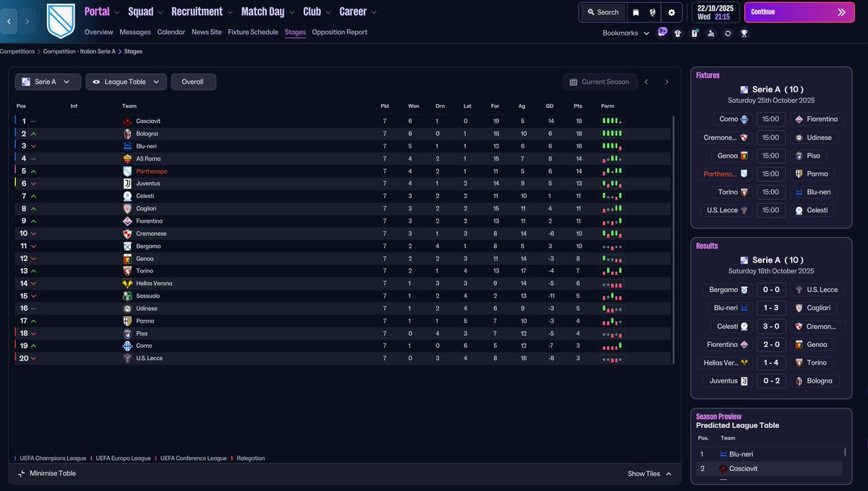868x491 pixels.
Task: Select the Stages tab
Action: (x=295, y=32)
